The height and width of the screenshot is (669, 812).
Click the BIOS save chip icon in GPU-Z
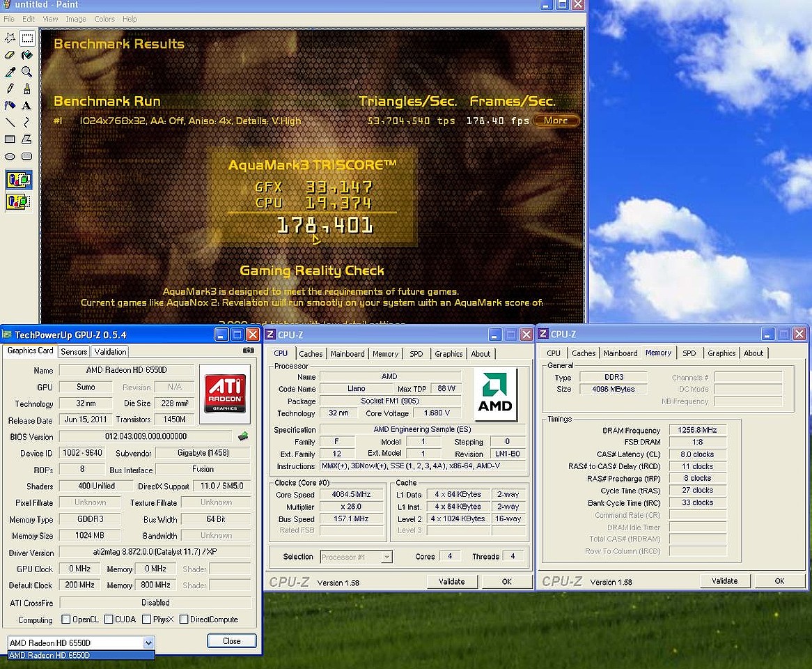[243, 436]
